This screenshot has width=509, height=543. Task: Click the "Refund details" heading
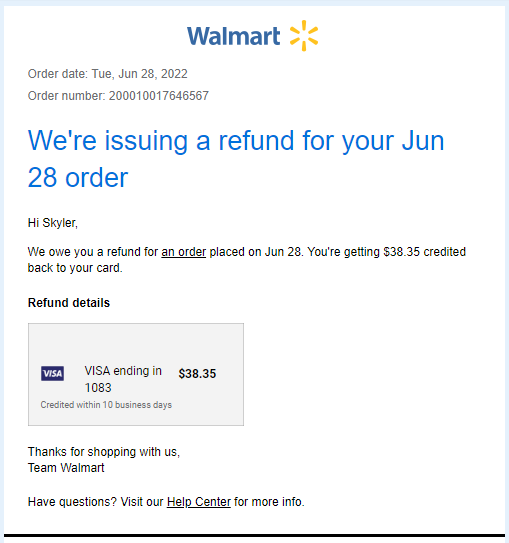[69, 303]
